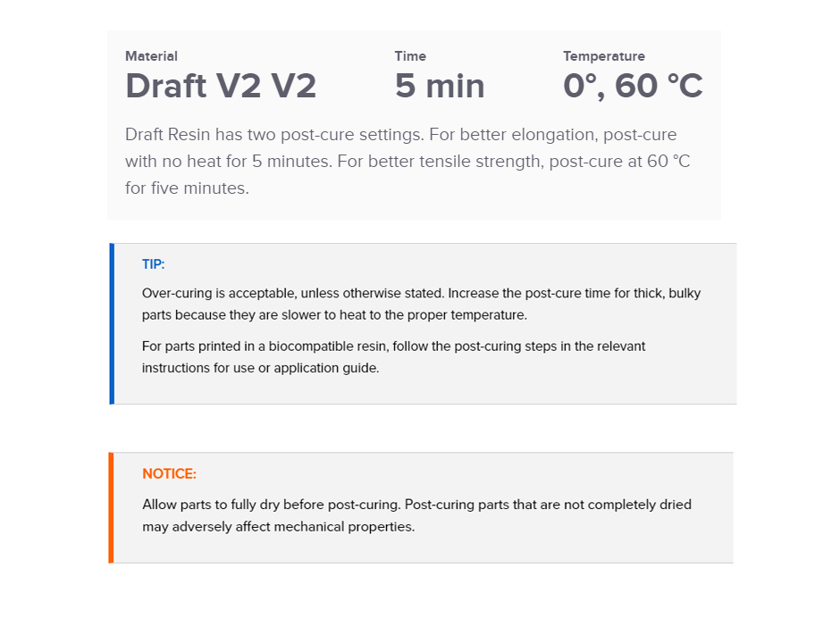Click the blue bar beside the tip box
Screen dimensions: 840x635
112,323
